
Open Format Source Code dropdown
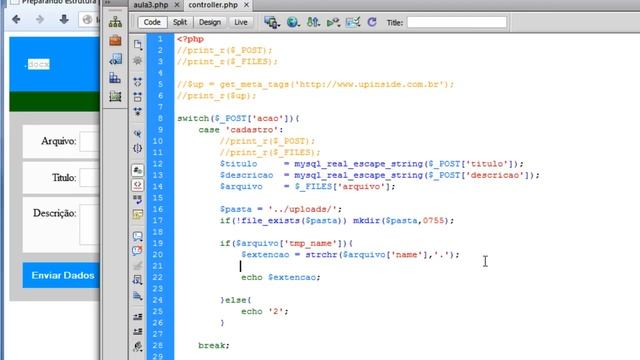[138, 347]
